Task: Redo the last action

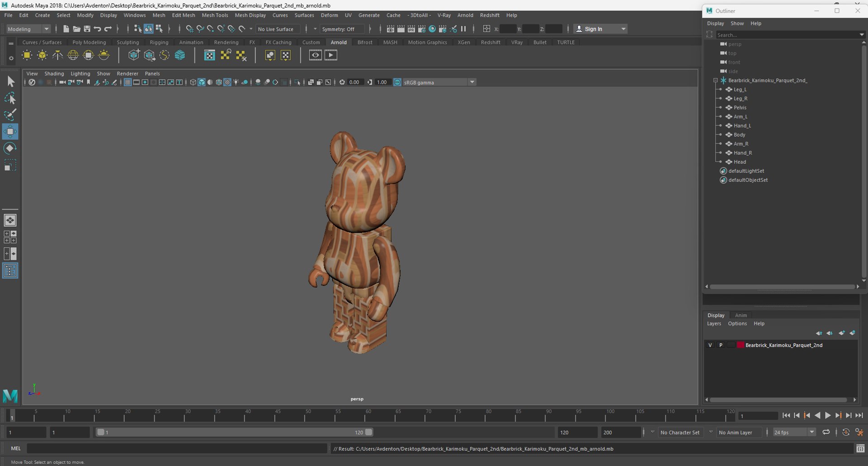Action: pyautogui.click(x=108, y=29)
